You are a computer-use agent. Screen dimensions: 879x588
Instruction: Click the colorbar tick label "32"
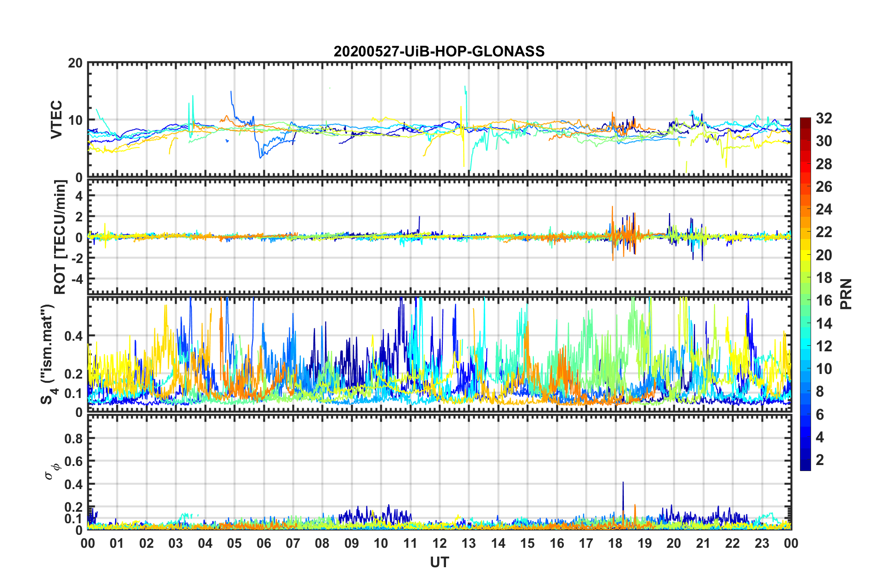tap(824, 118)
